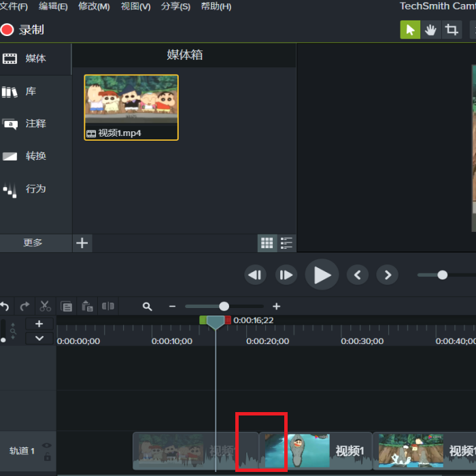This screenshot has height=476, width=476.
Task: Click the undo arrow icon
Action: (x=5, y=306)
